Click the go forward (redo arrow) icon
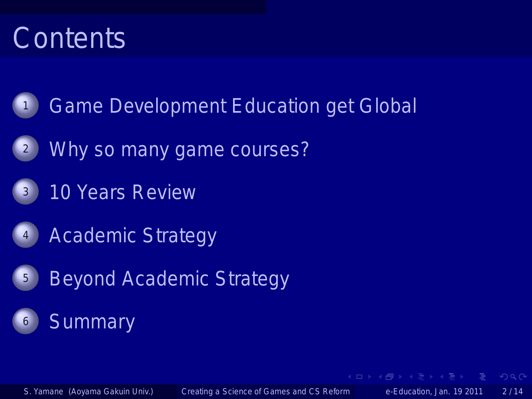The image size is (532, 399). (x=523, y=377)
